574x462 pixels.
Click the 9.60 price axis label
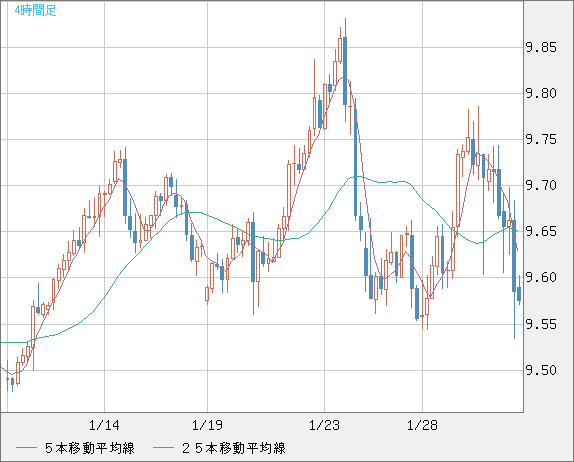pos(541,277)
